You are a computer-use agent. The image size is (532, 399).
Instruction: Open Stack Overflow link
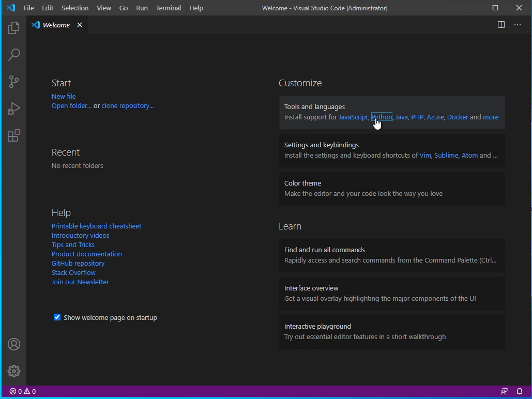(x=73, y=272)
